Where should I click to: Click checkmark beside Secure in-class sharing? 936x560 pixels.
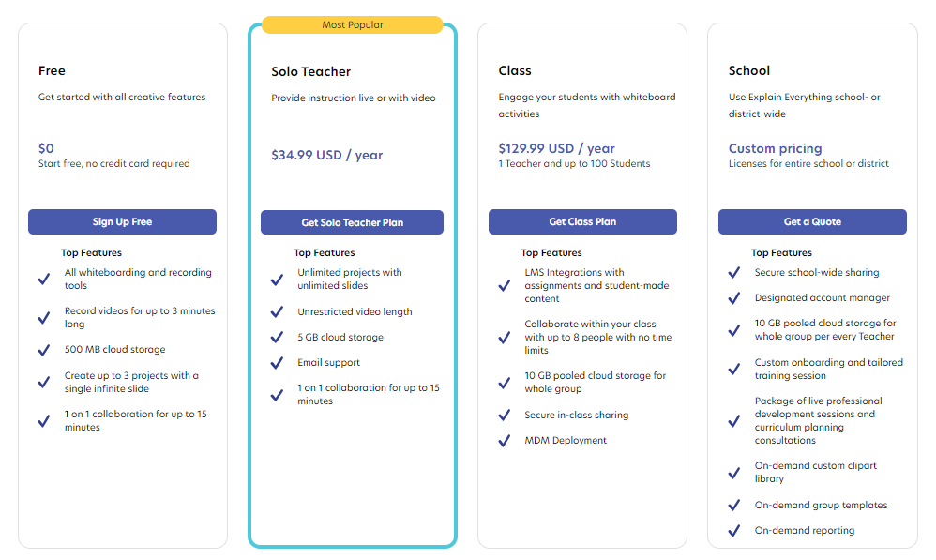coord(505,415)
